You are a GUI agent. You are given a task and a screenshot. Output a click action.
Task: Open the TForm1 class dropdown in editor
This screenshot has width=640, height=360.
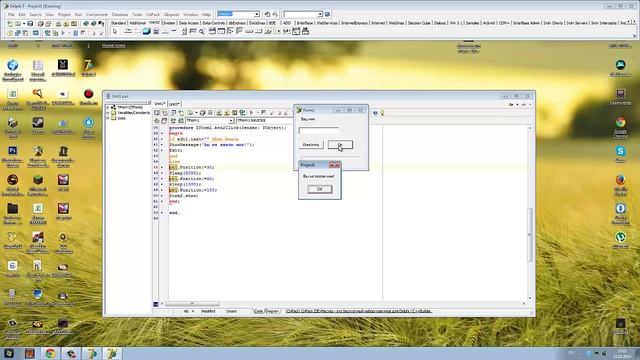[x=231, y=120]
